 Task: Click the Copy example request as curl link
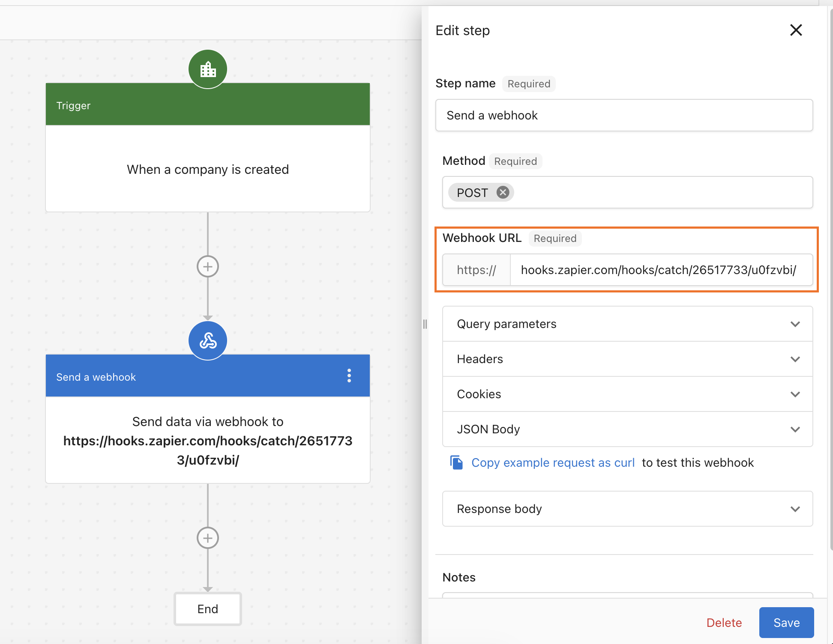(x=553, y=462)
